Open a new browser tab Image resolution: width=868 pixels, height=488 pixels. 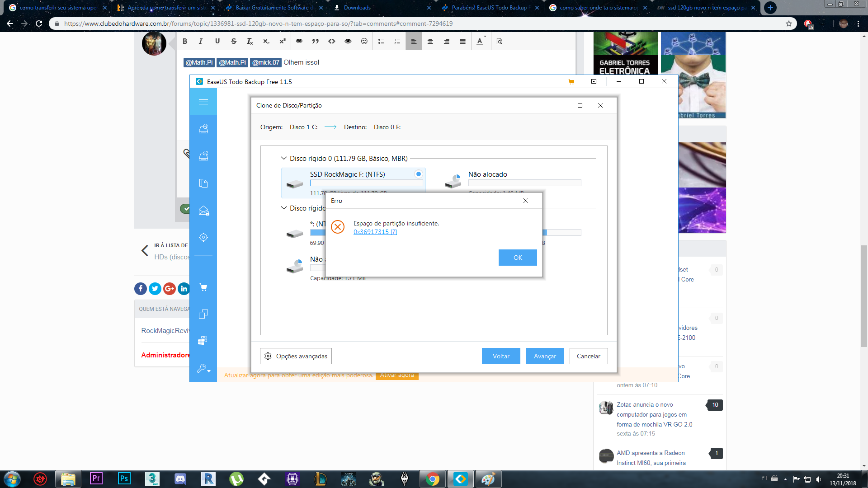click(770, 8)
